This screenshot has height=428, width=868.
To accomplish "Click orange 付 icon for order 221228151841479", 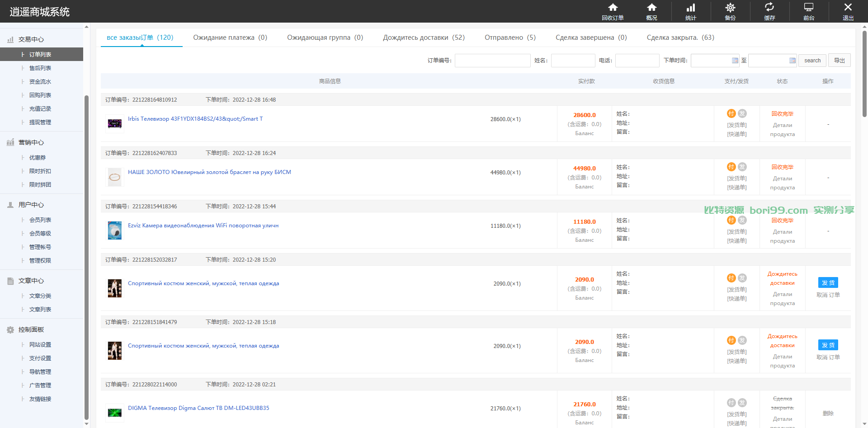I will point(731,340).
